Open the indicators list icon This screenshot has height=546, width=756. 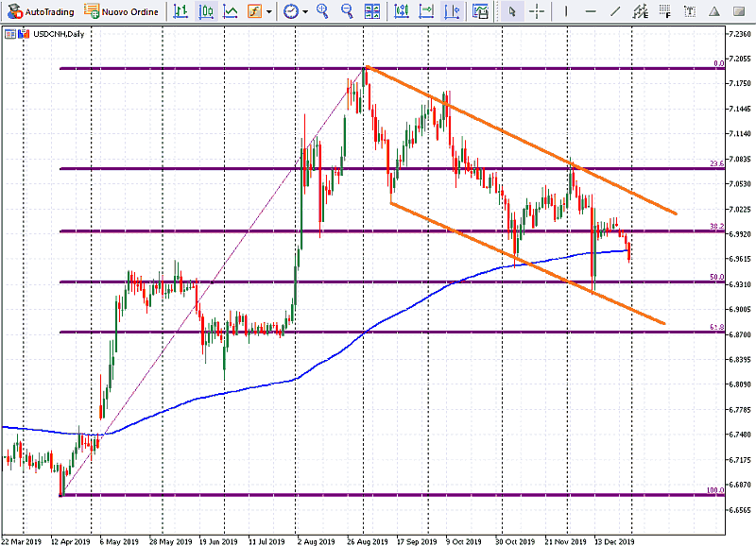point(254,11)
